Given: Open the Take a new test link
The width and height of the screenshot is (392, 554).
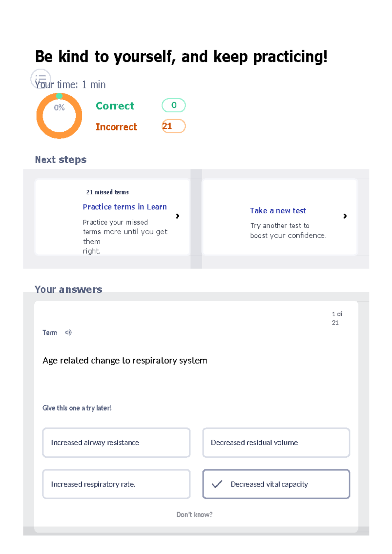Looking at the screenshot, I should 278,211.
